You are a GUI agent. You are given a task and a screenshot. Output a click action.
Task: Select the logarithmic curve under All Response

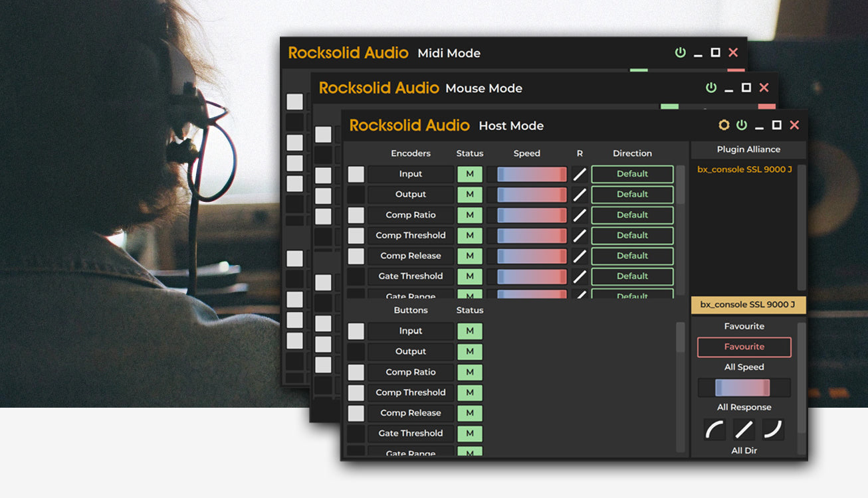[714, 430]
